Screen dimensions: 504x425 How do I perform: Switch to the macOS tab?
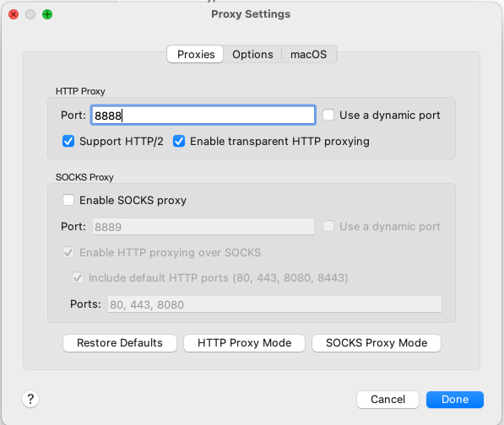pyautogui.click(x=309, y=54)
